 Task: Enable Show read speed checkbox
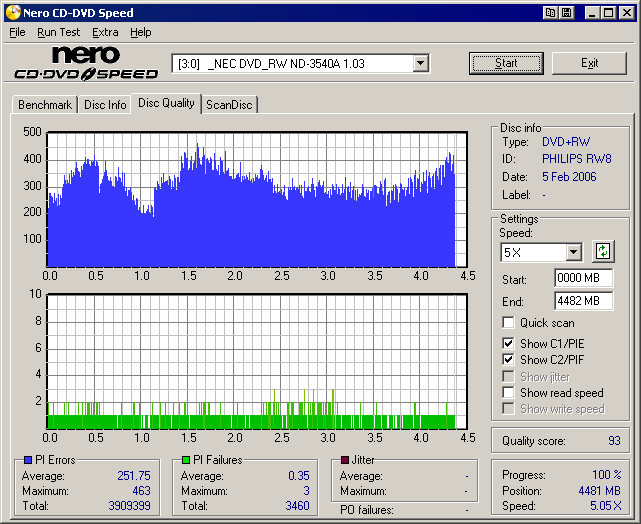pos(509,393)
